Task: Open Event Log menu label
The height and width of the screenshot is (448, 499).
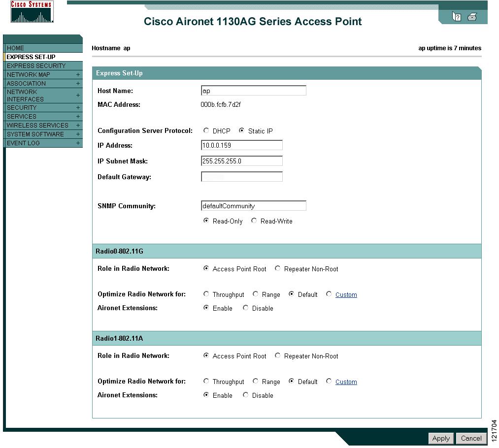Action: (x=23, y=143)
